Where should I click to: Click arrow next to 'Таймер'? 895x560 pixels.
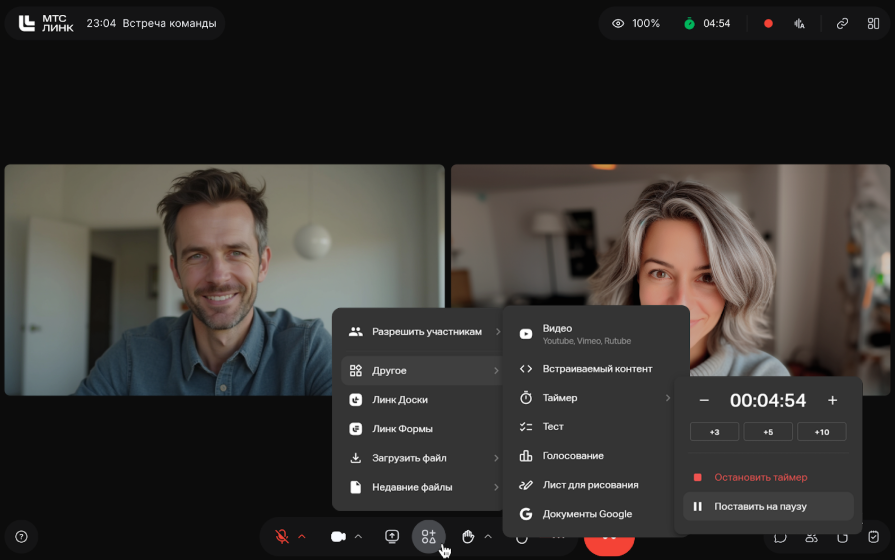[667, 398]
